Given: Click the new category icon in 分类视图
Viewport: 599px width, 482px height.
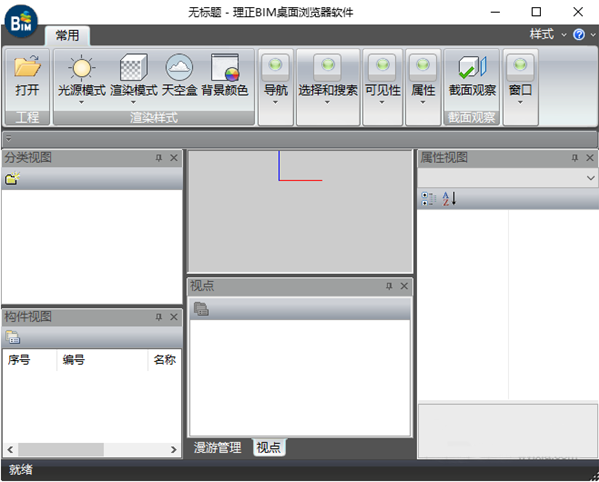Looking at the screenshot, I should (x=12, y=178).
